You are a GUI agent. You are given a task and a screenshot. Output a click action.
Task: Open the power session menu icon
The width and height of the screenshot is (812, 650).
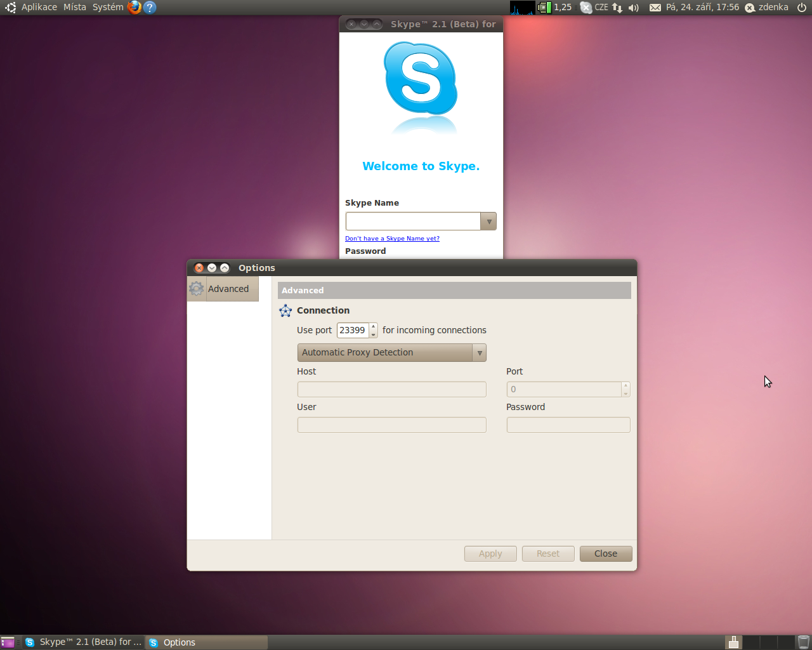pyautogui.click(x=802, y=8)
